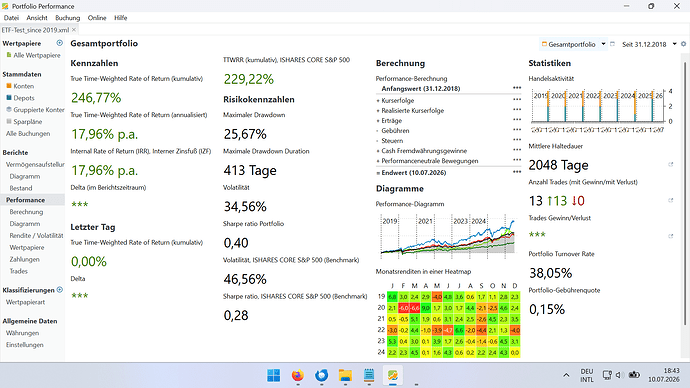Open Zahlungen in the sidebar

tap(25, 259)
